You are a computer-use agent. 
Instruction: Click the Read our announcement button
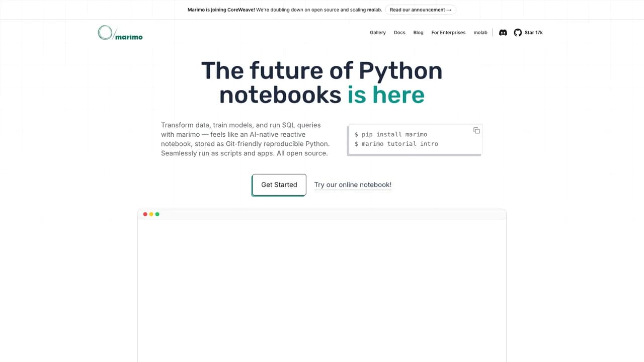(421, 10)
